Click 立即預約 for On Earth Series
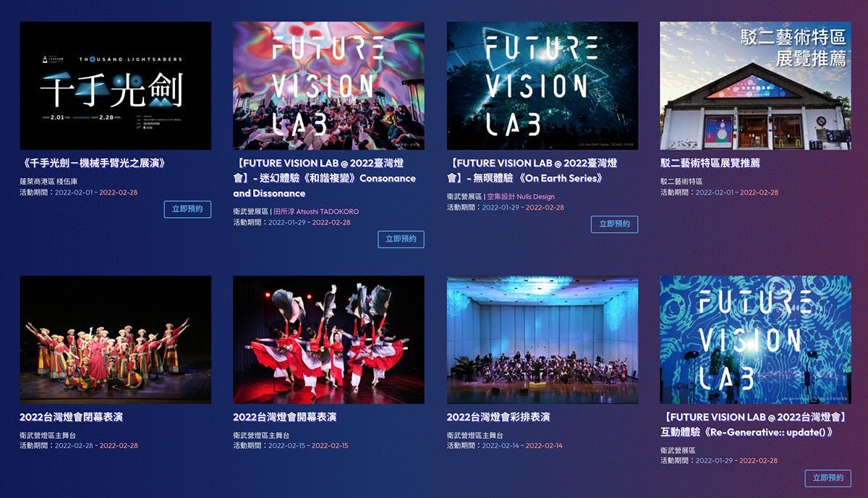This screenshot has height=498, width=868. pos(614,224)
